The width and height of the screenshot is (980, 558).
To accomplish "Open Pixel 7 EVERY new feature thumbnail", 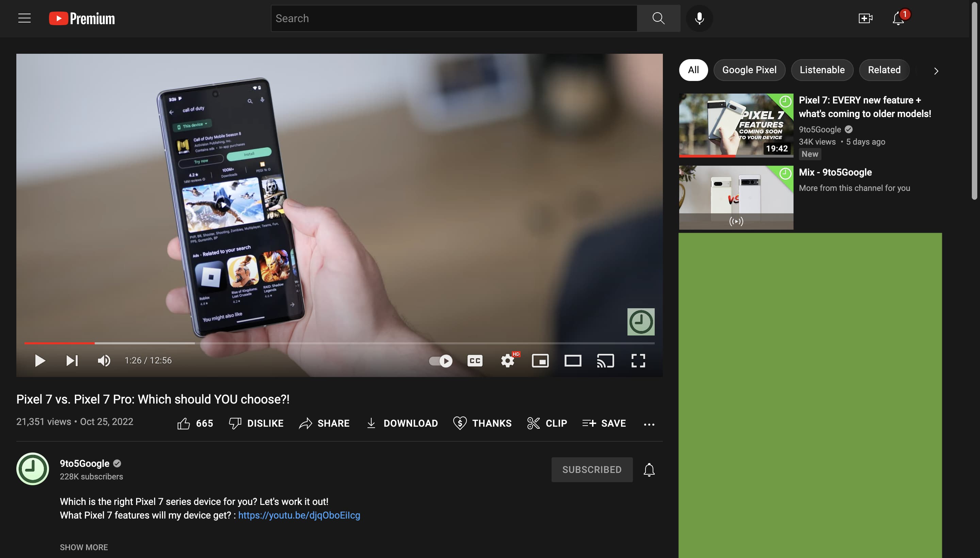I will pos(735,125).
